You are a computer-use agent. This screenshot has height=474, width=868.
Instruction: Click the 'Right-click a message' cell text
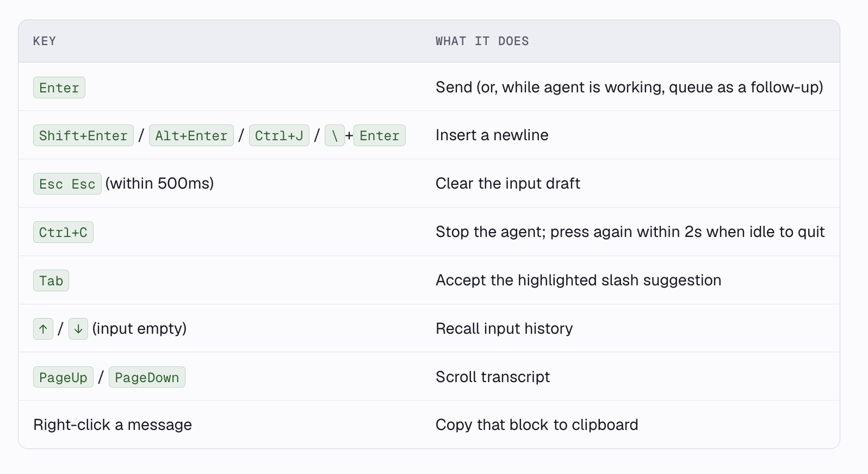113,425
